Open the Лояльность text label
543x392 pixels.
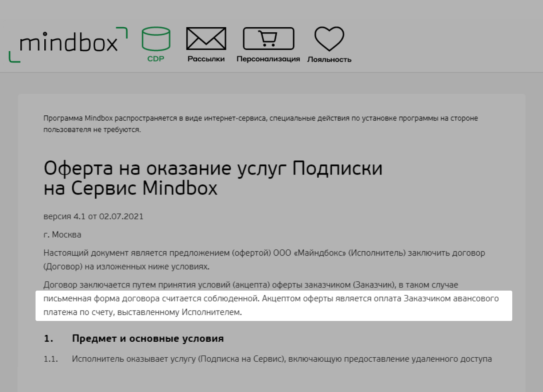[329, 59]
